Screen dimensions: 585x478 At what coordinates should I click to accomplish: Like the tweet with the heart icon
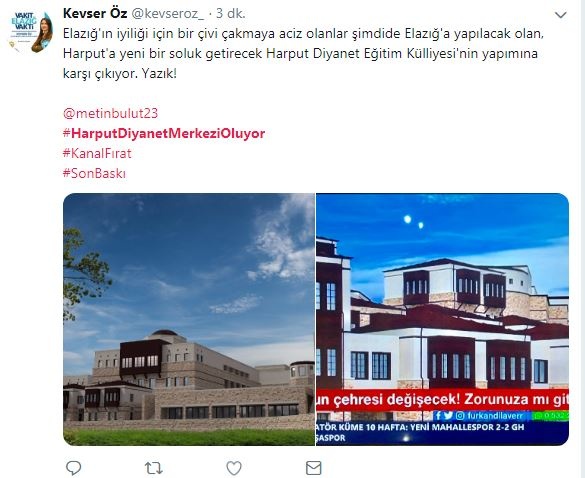[x=234, y=468]
